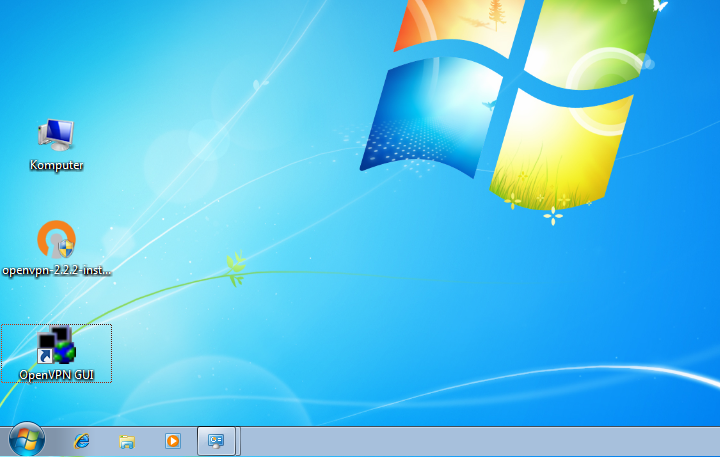Click the "OpenVPN GUI" label text
Screen dimensions: 720x457
click(56, 375)
